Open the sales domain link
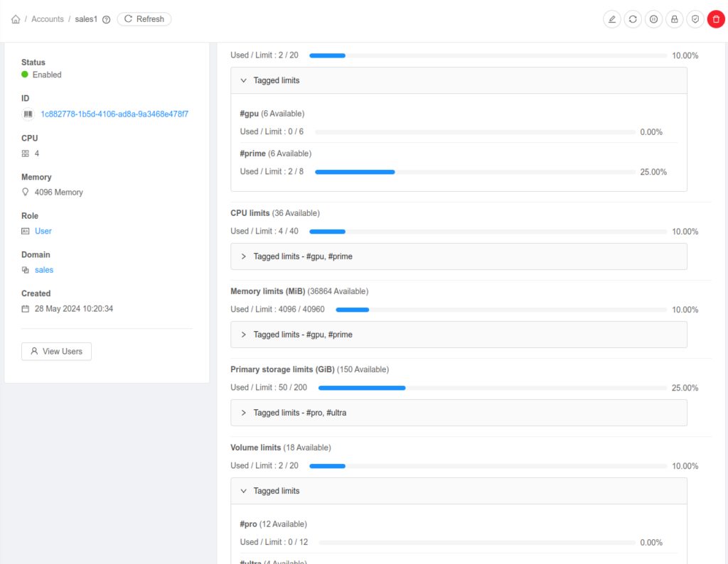 [44, 270]
